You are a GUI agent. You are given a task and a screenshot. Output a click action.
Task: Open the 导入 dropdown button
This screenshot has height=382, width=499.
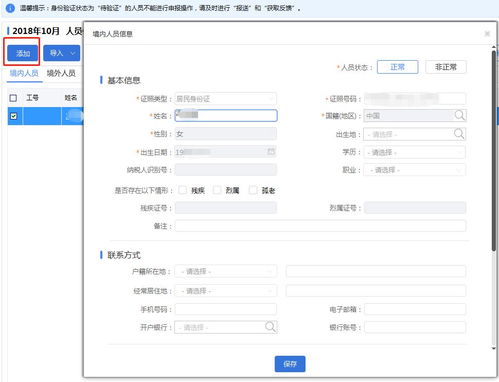tap(62, 53)
